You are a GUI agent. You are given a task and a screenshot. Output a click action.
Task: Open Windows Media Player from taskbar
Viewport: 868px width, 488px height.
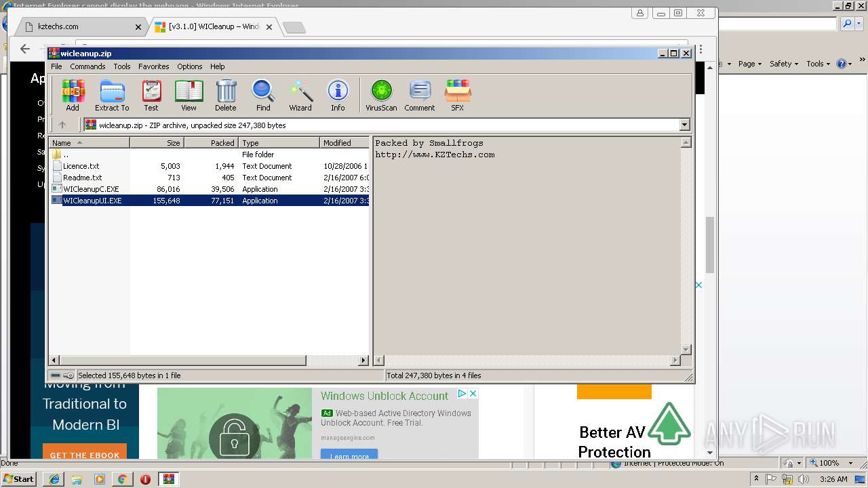pos(100,479)
